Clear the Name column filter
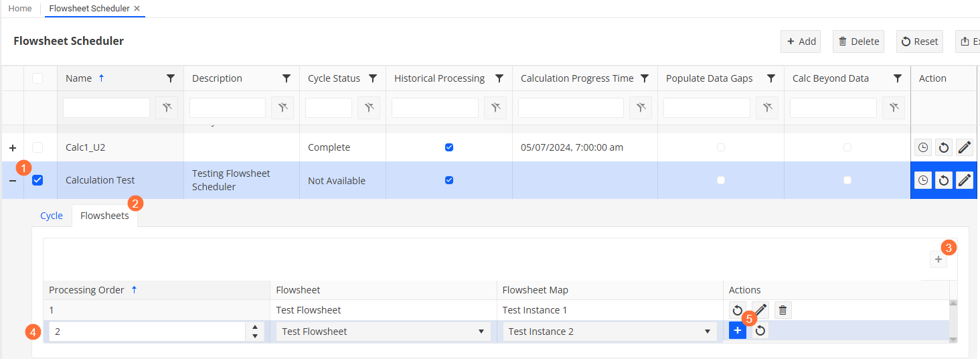Viewport: 980px width, 359px height. [x=167, y=108]
